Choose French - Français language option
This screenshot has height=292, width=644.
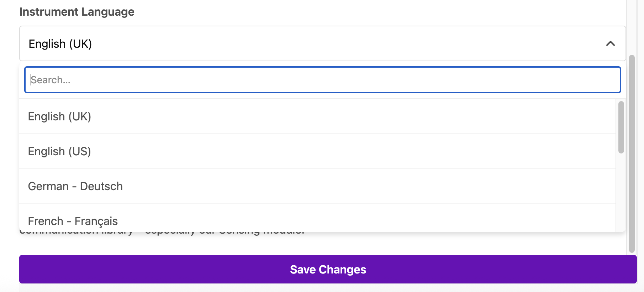click(x=73, y=221)
